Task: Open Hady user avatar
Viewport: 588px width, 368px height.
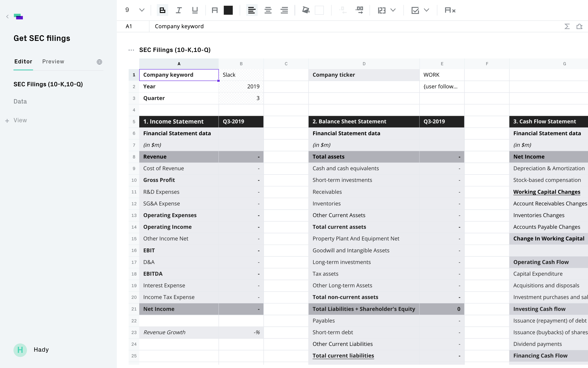Action: (x=20, y=350)
